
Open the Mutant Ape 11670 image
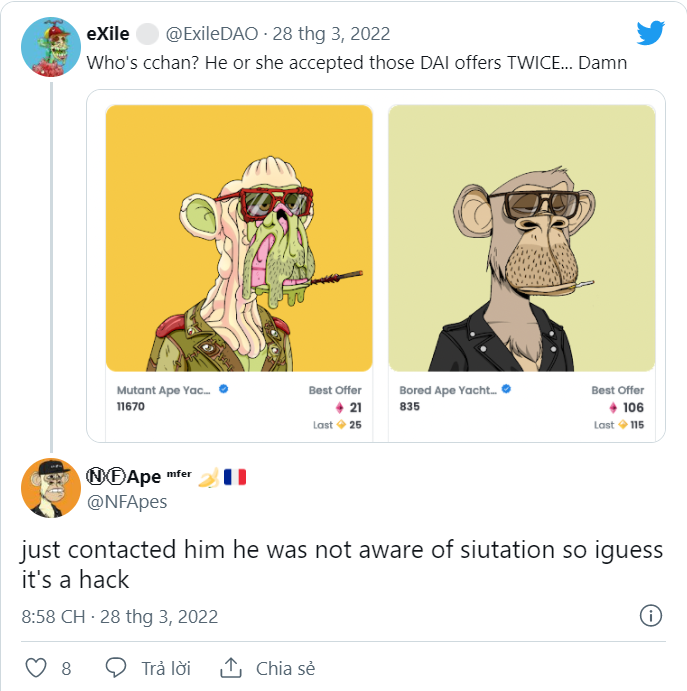click(239, 238)
